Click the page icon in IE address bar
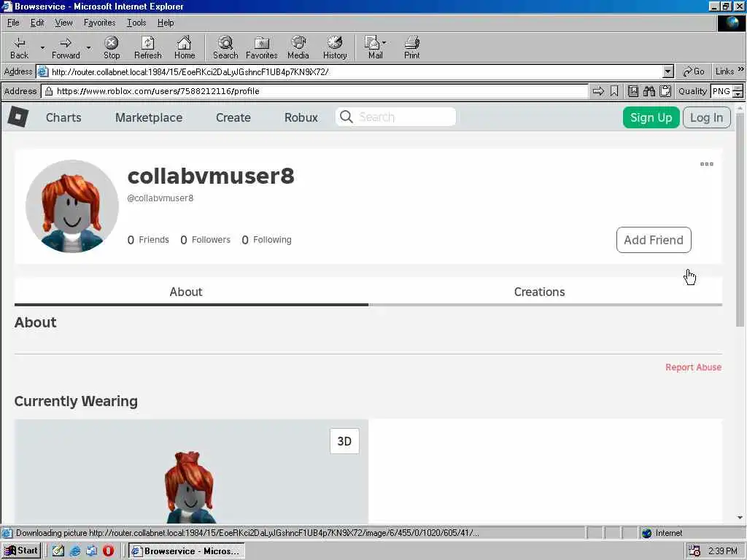 pyautogui.click(x=43, y=72)
